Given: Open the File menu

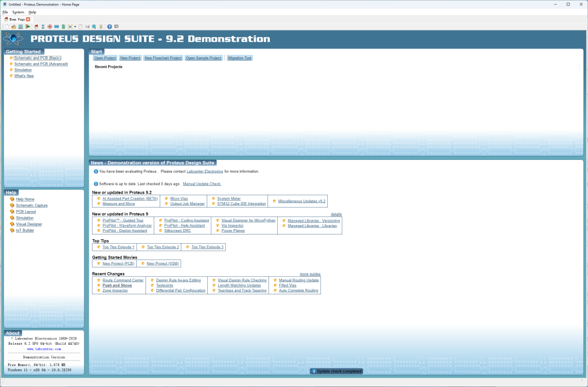Looking at the screenshot, I should (x=5, y=12).
